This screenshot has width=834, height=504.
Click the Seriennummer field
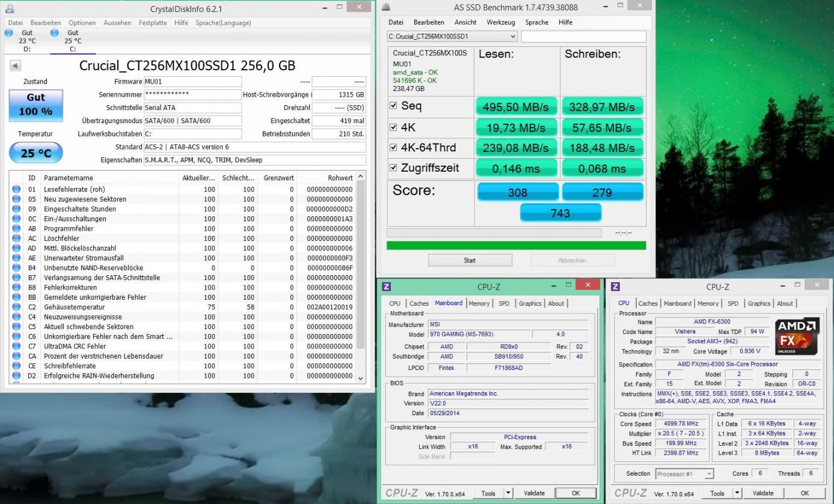(x=192, y=95)
